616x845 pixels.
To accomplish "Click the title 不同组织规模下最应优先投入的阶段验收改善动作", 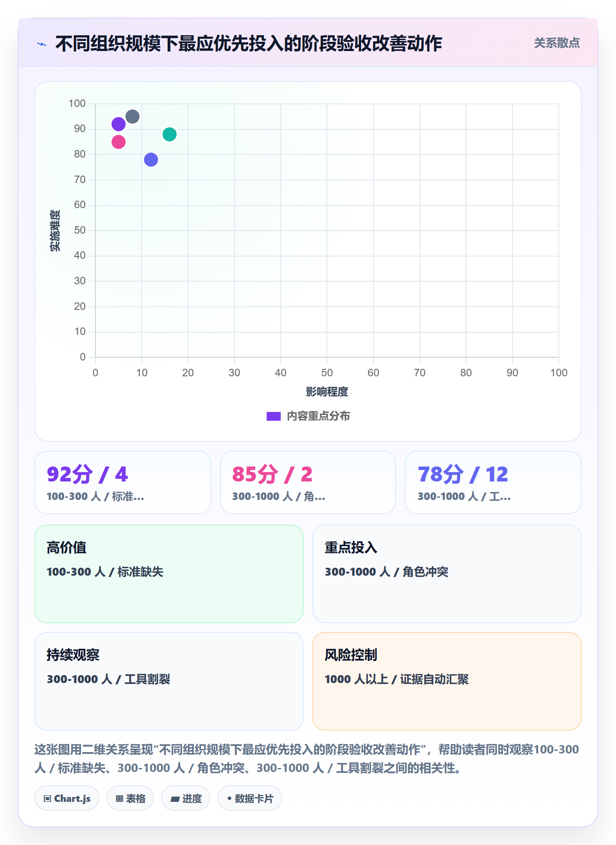I will click(249, 44).
